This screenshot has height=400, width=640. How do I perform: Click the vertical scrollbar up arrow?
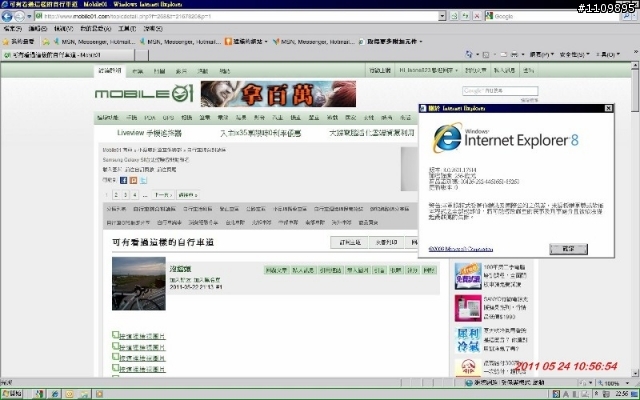tap(635, 66)
